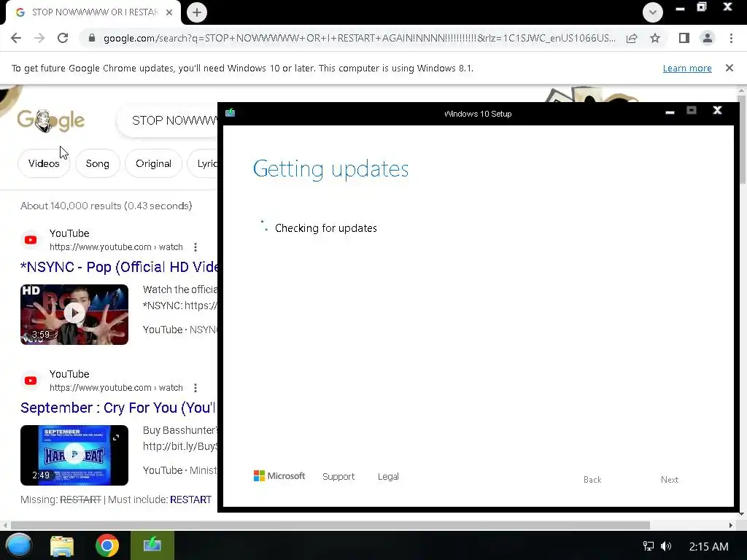This screenshot has width=747, height=560.
Task: Click YouTube favicon of September result
Action: coord(31,381)
